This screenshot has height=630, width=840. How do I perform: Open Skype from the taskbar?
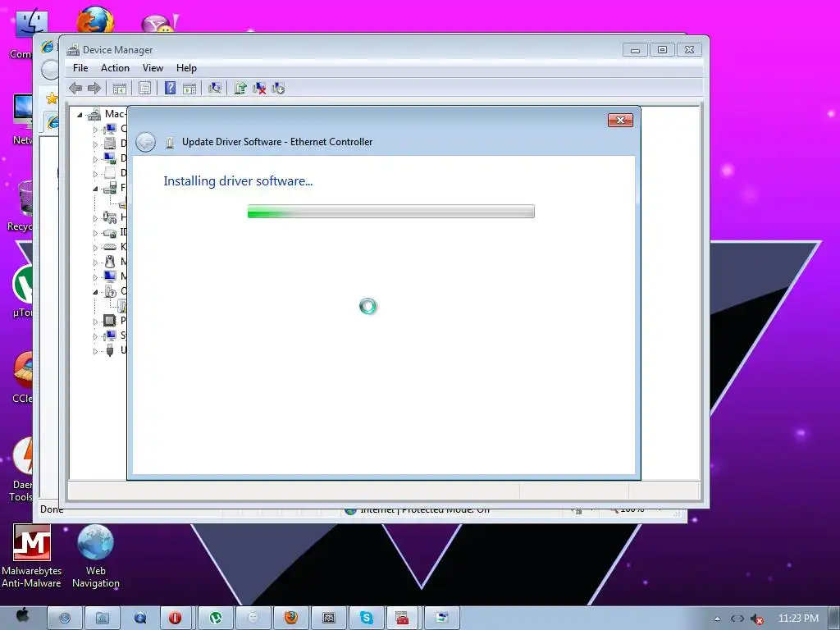(367, 618)
